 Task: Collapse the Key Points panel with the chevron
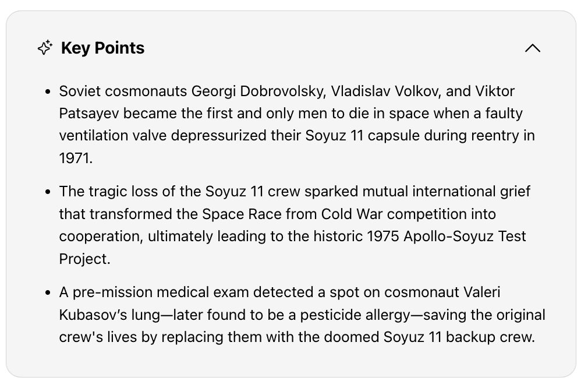[x=533, y=48]
